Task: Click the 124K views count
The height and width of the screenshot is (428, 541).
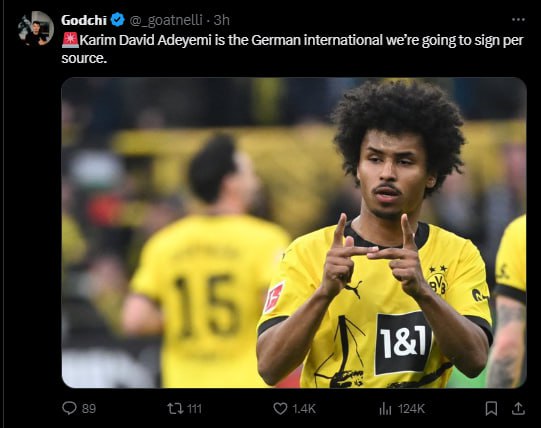Action: [411, 409]
